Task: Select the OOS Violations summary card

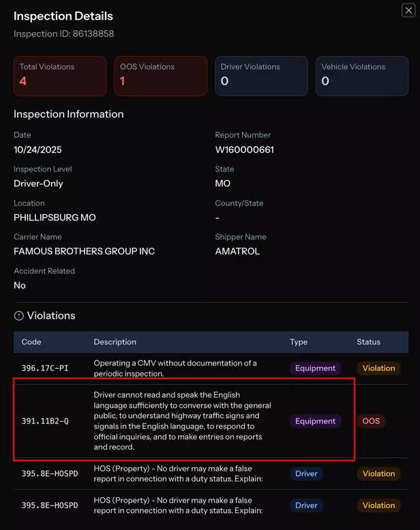Action: (160, 76)
